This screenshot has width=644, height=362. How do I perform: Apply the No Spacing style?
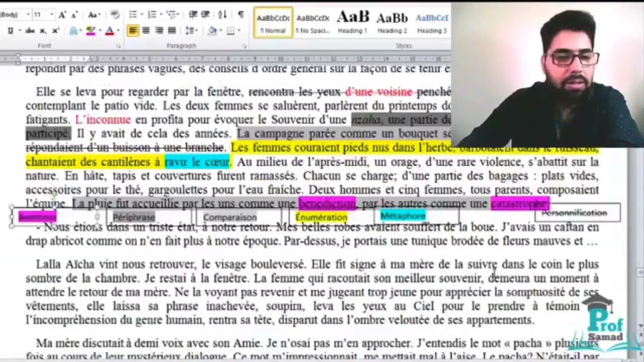coord(312,22)
